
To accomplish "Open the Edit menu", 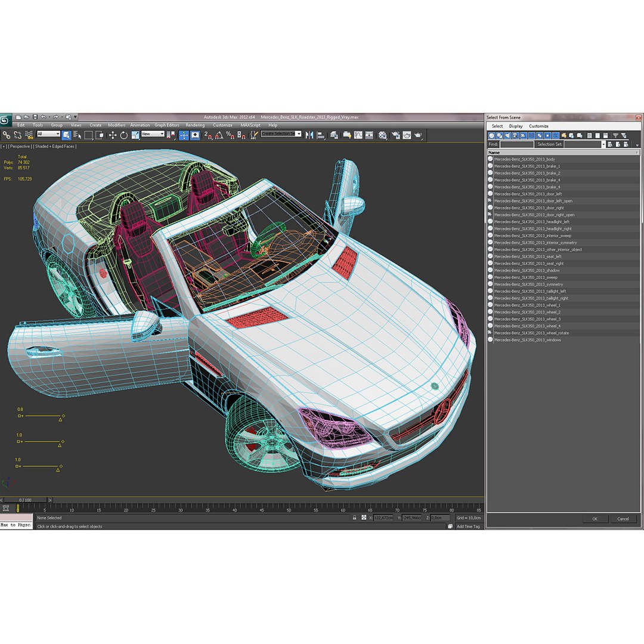I will 21,125.
